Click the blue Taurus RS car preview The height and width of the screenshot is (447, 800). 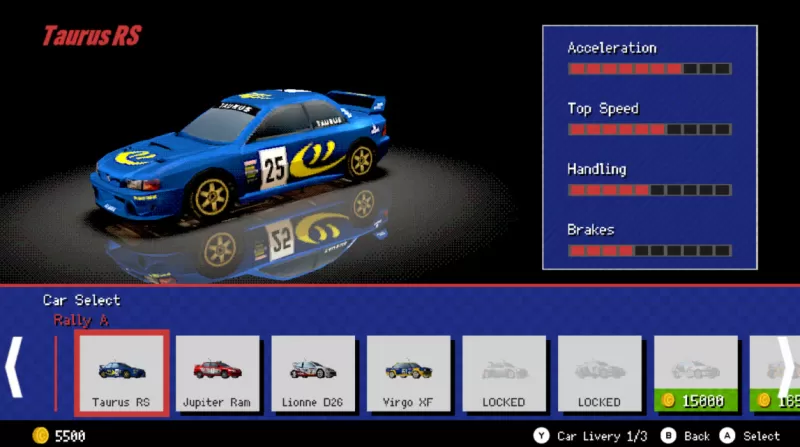tap(240, 153)
